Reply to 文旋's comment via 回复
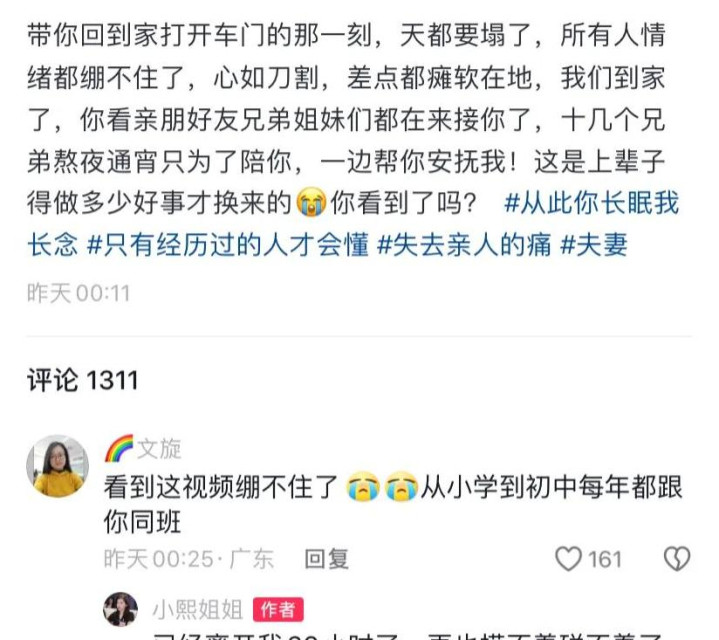The width and height of the screenshot is (719, 640). point(326,559)
